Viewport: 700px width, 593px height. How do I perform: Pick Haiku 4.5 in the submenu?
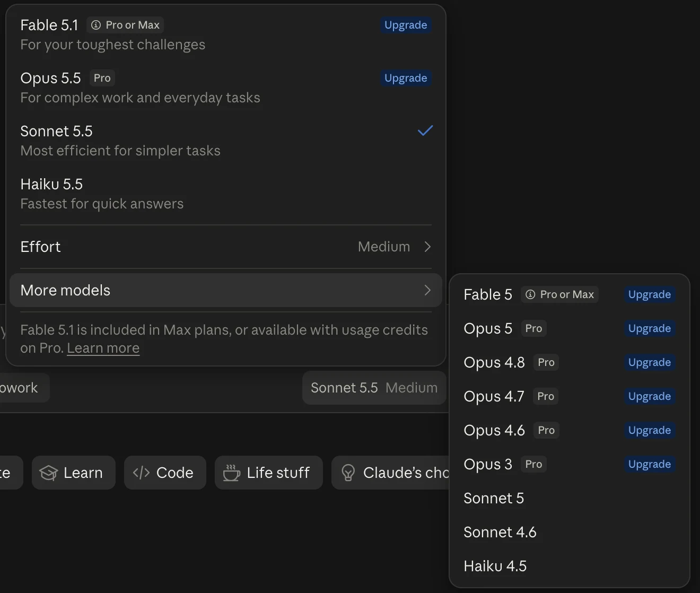pyautogui.click(x=570, y=566)
